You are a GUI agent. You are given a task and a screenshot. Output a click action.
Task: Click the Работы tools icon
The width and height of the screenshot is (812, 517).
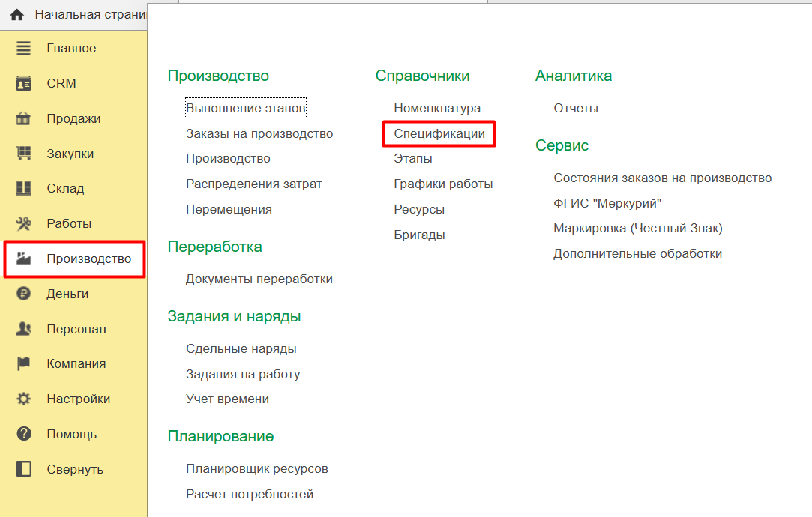point(23,223)
